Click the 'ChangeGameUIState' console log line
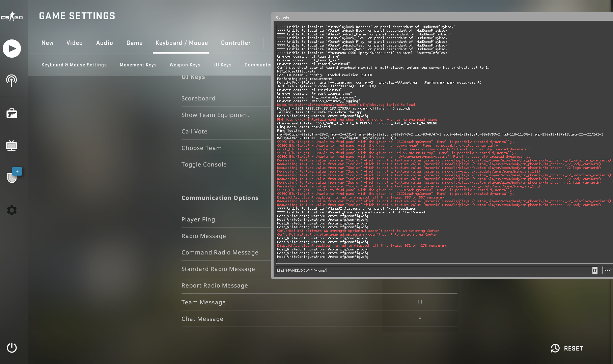The width and height of the screenshot is (613, 364). click(x=357, y=123)
